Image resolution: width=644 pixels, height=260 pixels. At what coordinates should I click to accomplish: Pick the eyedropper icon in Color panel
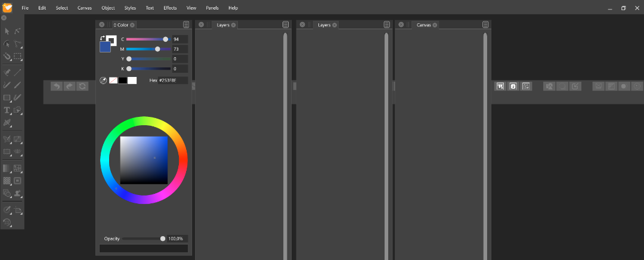coord(103,81)
